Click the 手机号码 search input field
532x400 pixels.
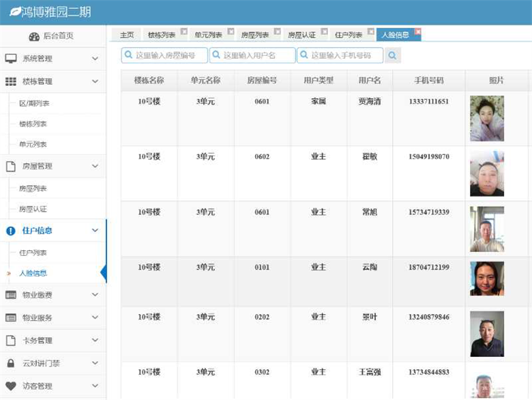344,55
